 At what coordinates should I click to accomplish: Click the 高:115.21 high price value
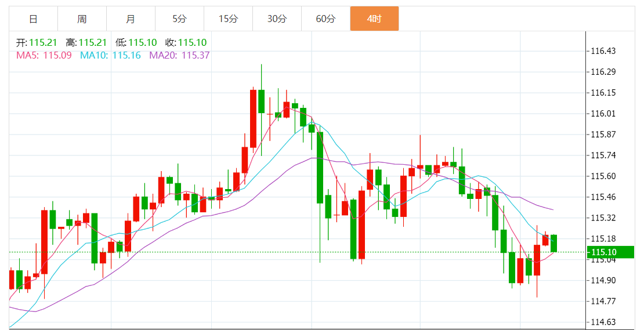pyautogui.click(x=86, y=43)
